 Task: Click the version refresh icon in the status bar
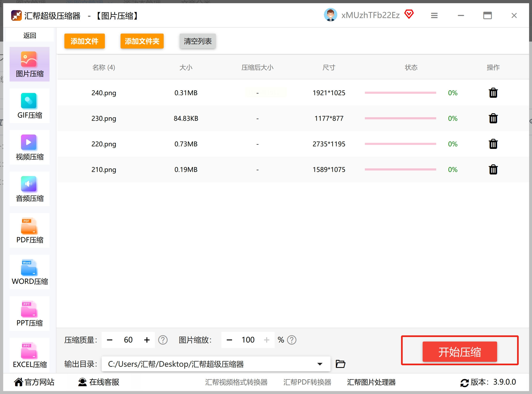464,383
